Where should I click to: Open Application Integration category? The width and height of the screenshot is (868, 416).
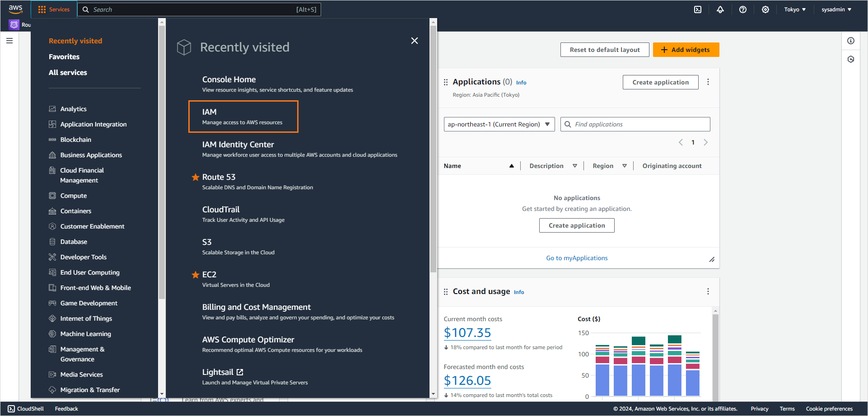pyautogui.click(x=93, y=124)
